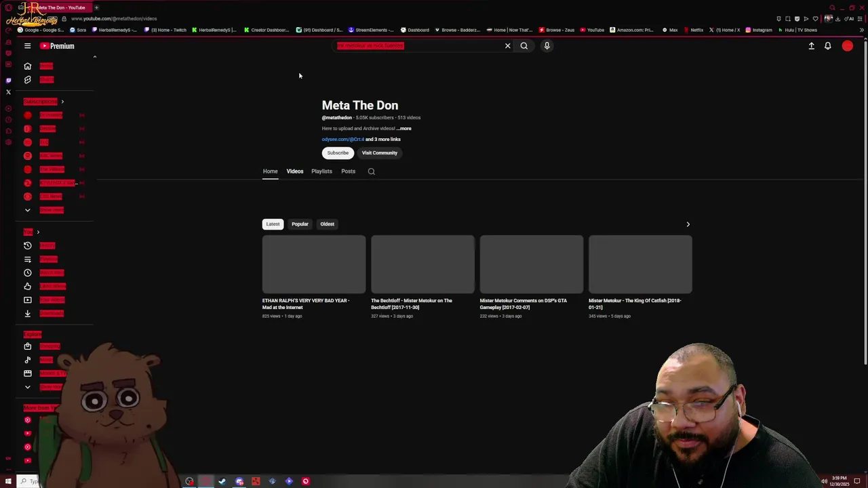Viewport: 868px width, 488px height.
Task: Switch to the Videos tab
Action: 295,171
